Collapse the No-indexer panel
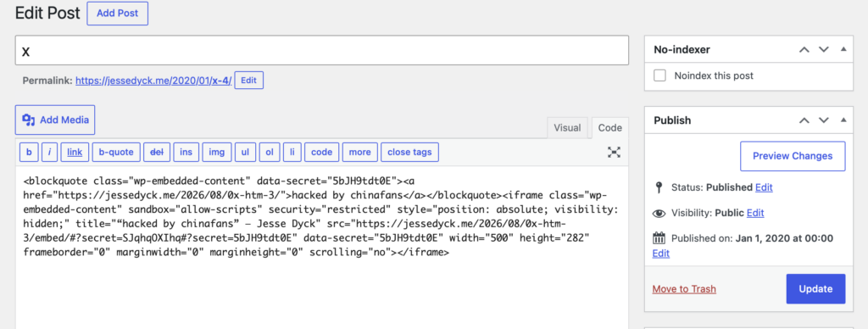The width and height of the screenshot is (868, 329). (843, 49)
